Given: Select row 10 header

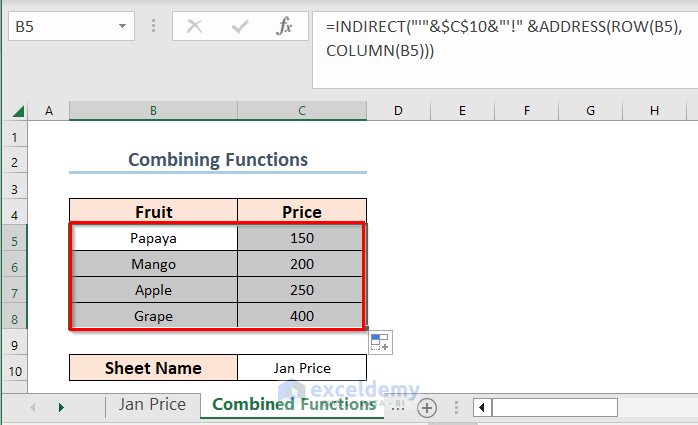Looking at the screenshot, I should [15, 368].
